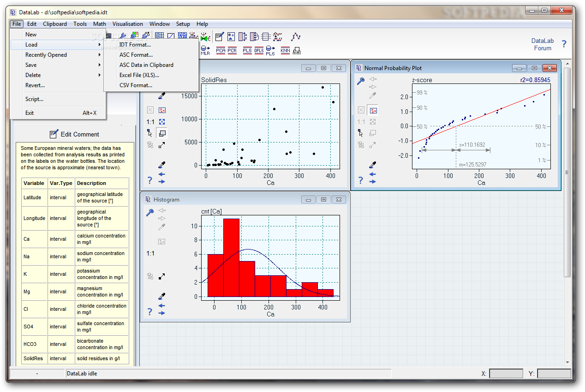585x392 pixels.
Task: Click red cross marks icon in scatter plot
Action: (162, 110)
